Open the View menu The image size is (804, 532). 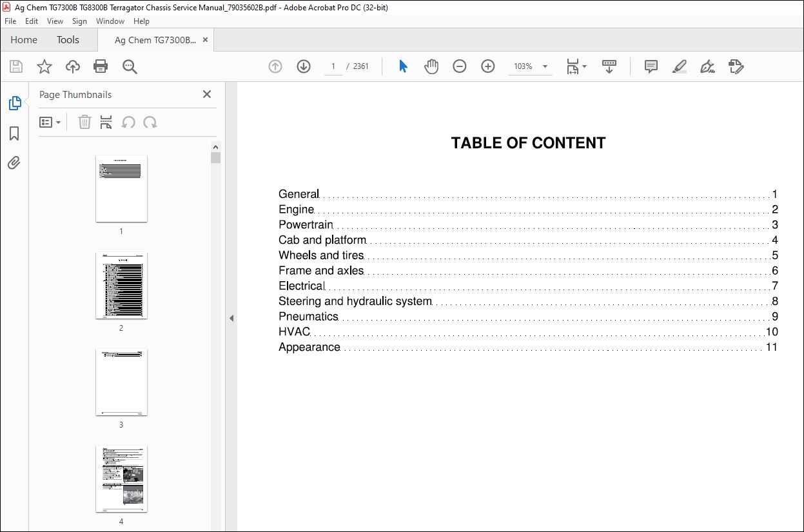tap(55, 21)
